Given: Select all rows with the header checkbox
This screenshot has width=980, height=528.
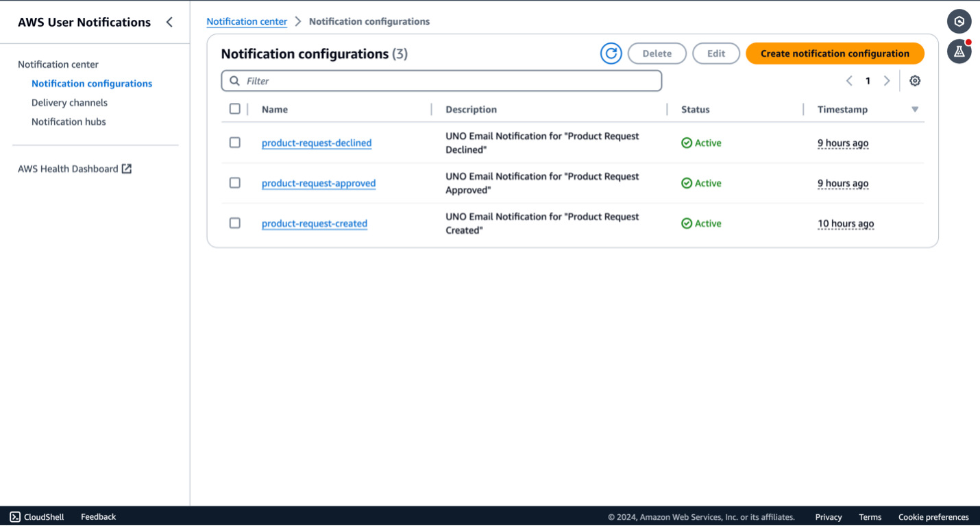Looking at the screenshot, I should 235,108.
